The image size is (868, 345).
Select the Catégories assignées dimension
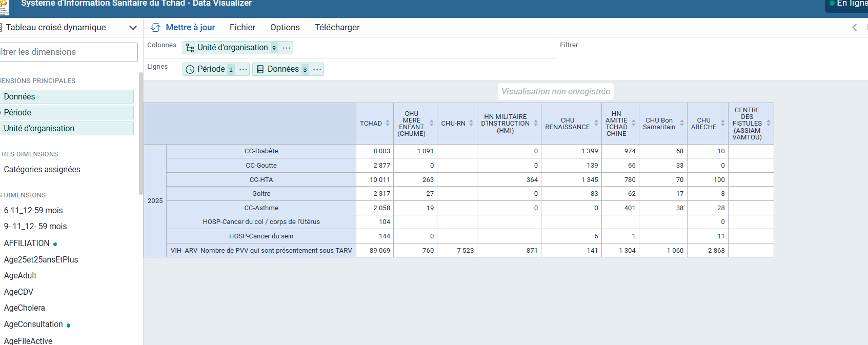(42, 170)
